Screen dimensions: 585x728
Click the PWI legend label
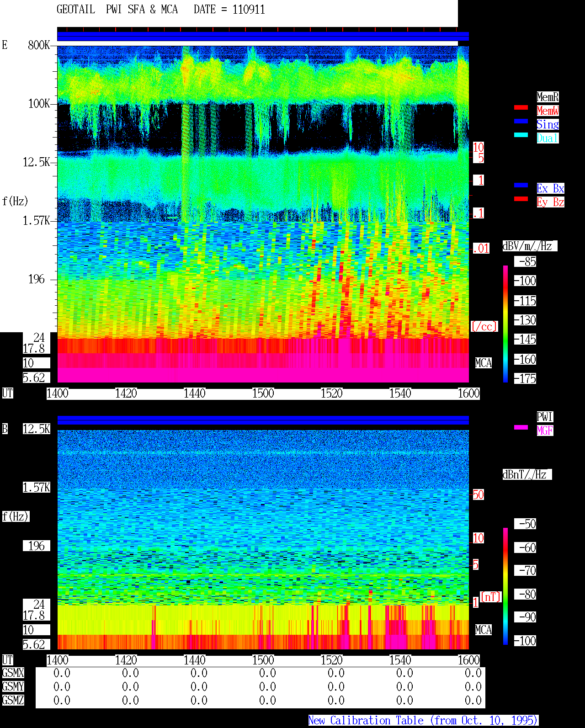tap(545, 417)
